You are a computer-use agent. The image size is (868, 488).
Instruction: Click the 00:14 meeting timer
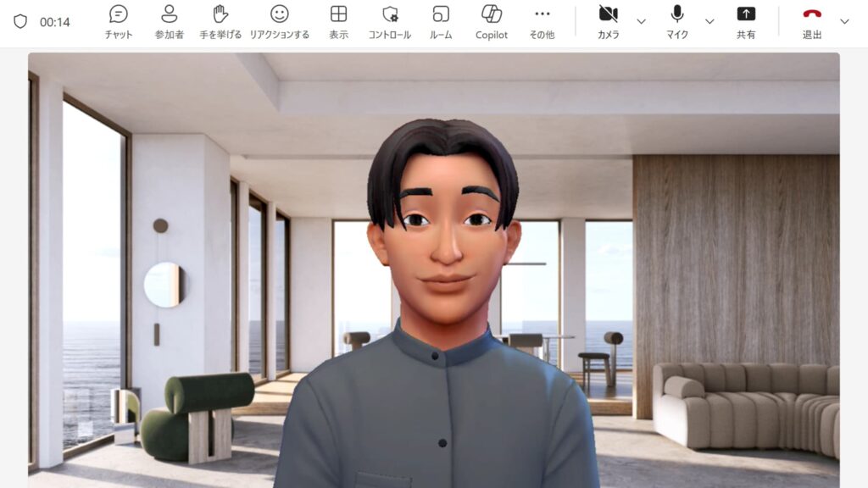click(x=55, y=22)
